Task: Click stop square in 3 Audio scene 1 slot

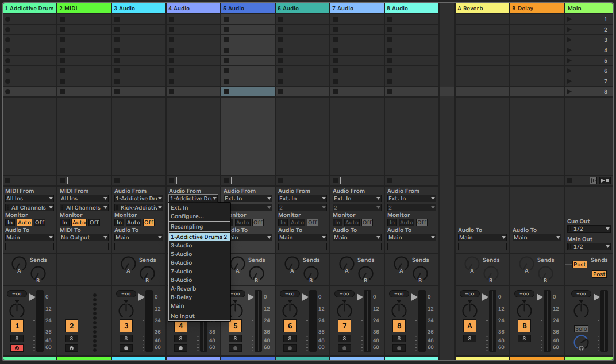Action: (x=117, y=19)
